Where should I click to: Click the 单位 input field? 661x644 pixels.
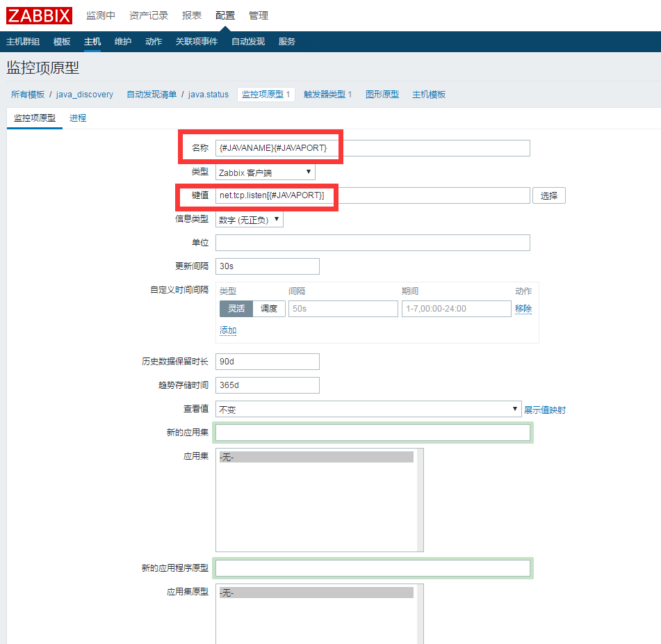coord(373,243)
